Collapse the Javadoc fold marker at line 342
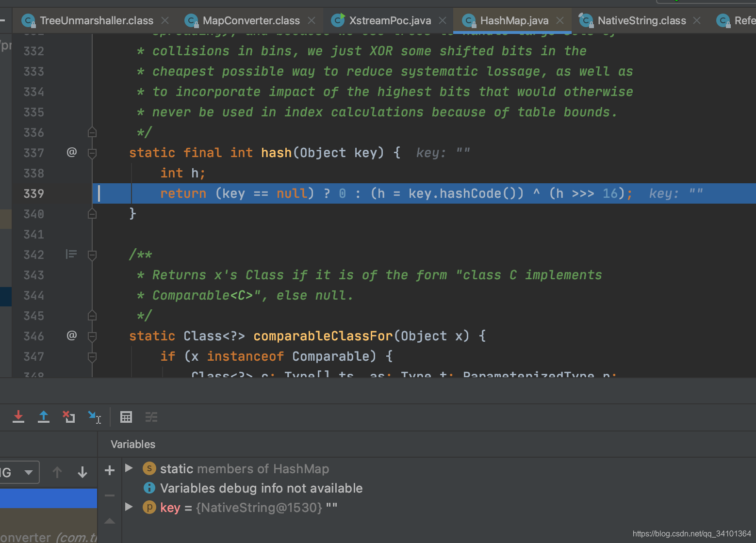The width and height of the screenshot is (756, 543). coord(92,255)
